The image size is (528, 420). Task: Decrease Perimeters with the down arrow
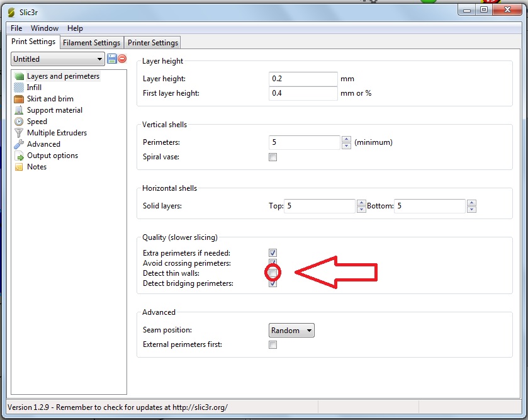tap(346, 145)
